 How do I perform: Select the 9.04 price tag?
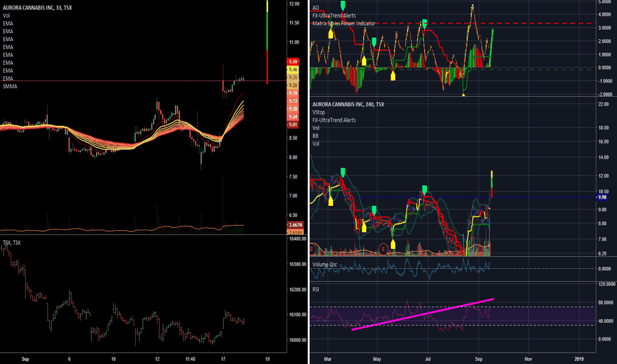click(293, 116)
